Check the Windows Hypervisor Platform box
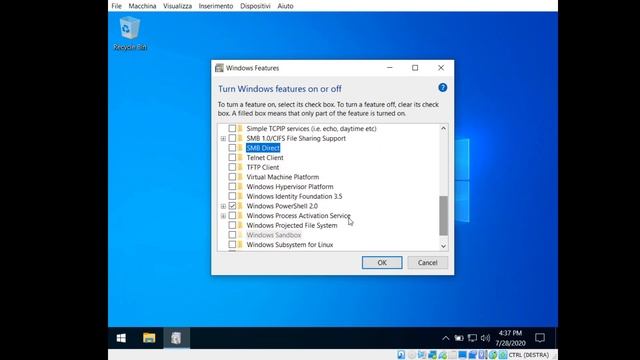The image size is (640, 360). tap(232, 187)
